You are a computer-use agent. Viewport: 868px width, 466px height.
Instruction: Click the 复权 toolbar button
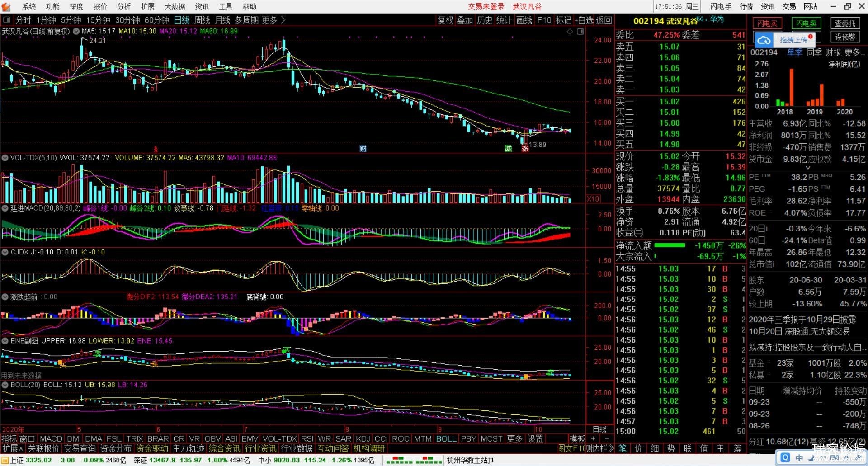tap(445, 20)
